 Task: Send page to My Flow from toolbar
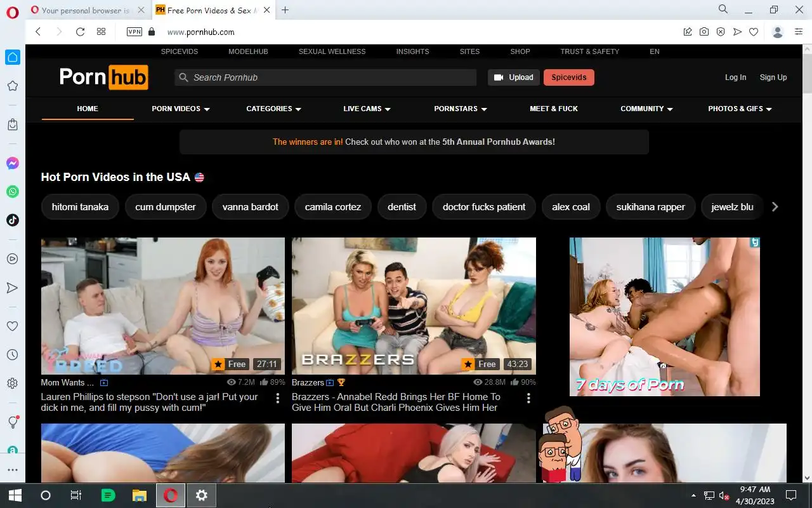pos(737,32)
